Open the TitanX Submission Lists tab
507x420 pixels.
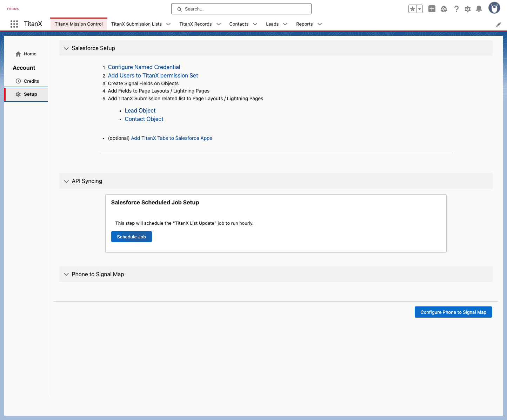136,24
